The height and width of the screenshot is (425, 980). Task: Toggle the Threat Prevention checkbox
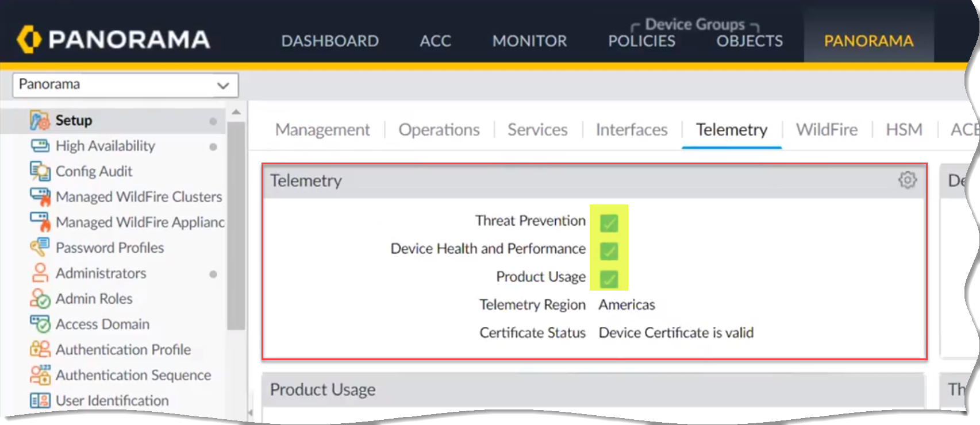[609, 222]
